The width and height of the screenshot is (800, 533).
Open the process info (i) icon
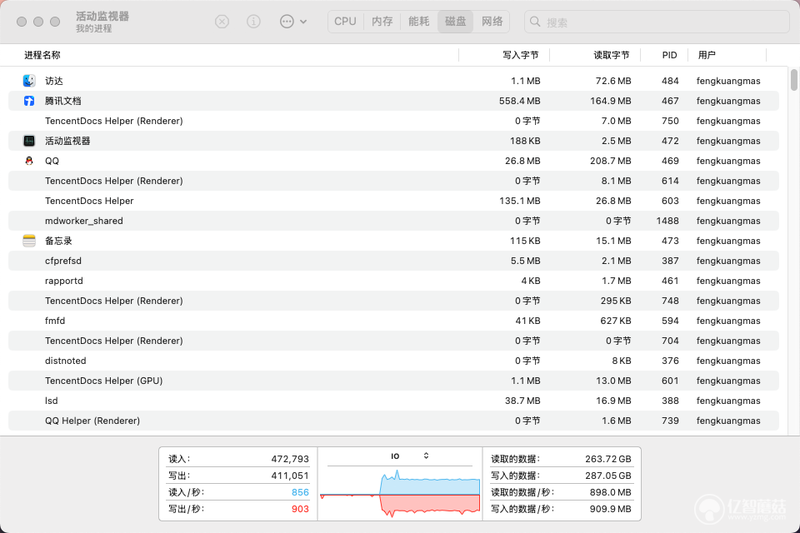pos(254,21)
